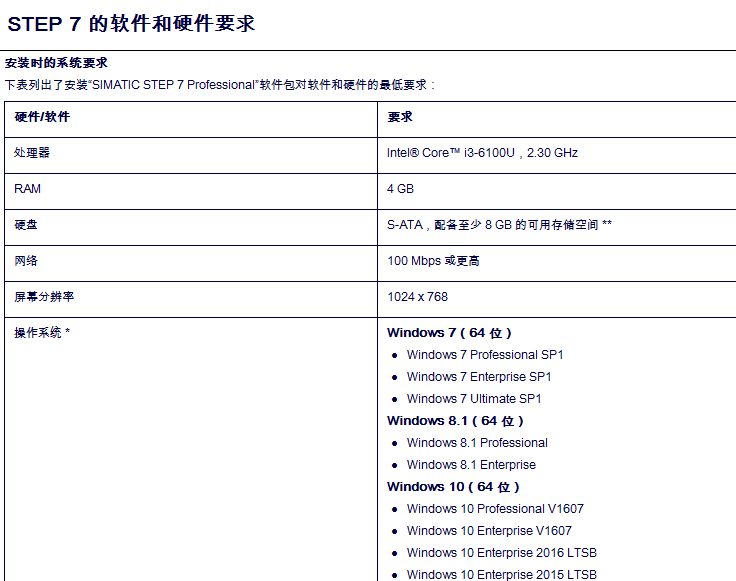Click the Intel Core i3-6100U processor value
Image resolution: width=736 pixels, height=581 pixels.
pyautogui.click(x=482, y=153)
